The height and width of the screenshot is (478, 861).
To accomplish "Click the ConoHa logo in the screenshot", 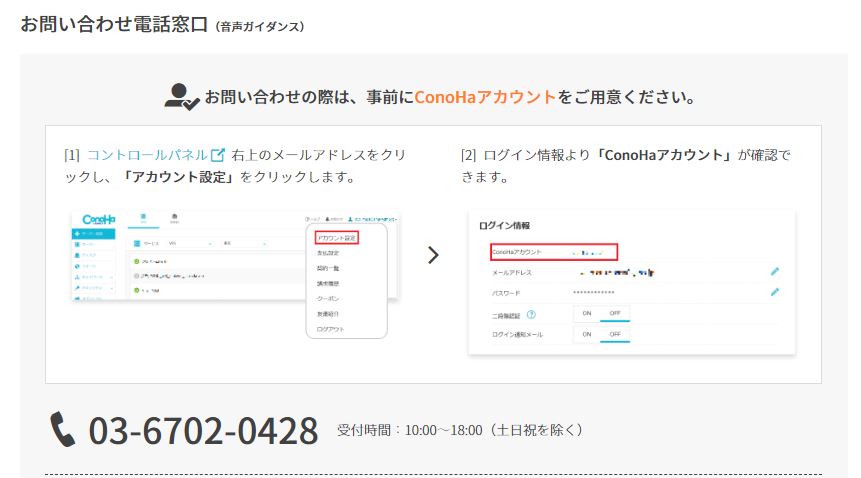I will click(x=99, y=220).
